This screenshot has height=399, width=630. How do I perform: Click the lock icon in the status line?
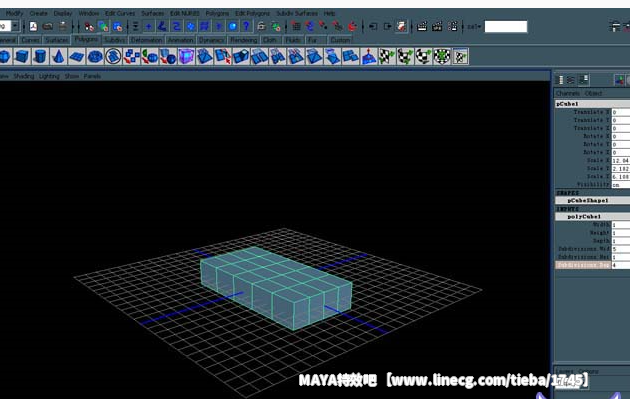point(261,27)
